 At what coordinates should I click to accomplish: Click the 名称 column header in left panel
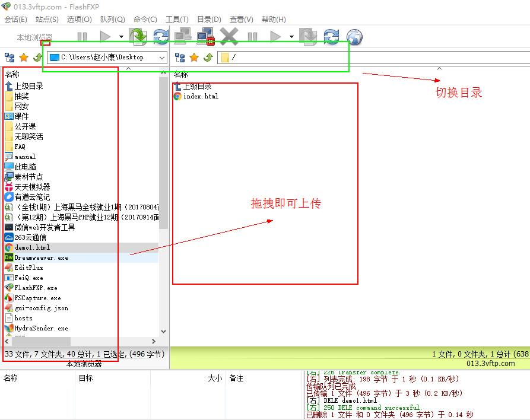(x=12, y=74)
